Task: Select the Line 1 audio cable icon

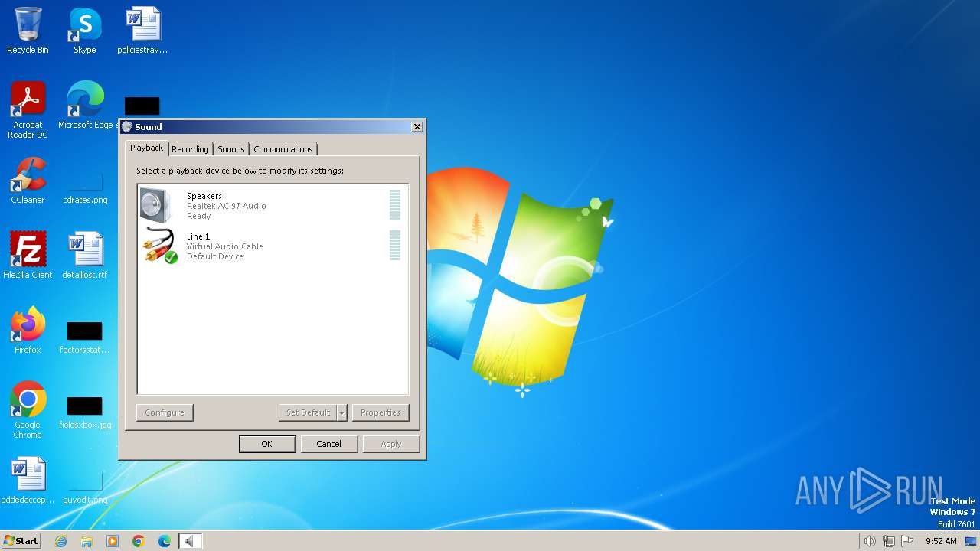Action: 160,246
